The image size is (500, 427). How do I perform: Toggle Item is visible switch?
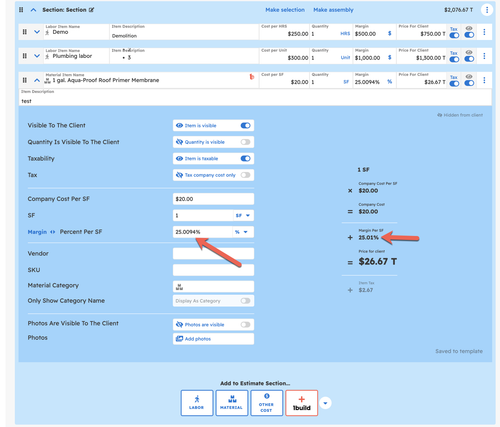click(245, 125)
